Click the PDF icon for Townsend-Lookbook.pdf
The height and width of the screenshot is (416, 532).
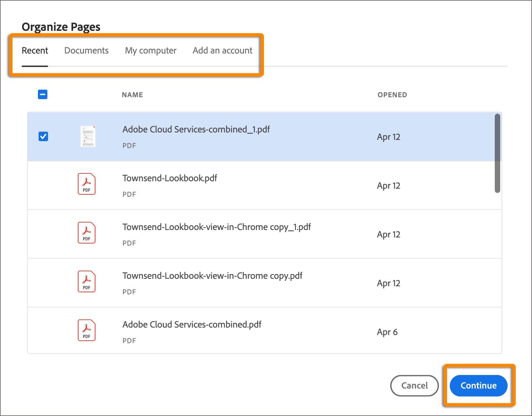pos(87,184)
